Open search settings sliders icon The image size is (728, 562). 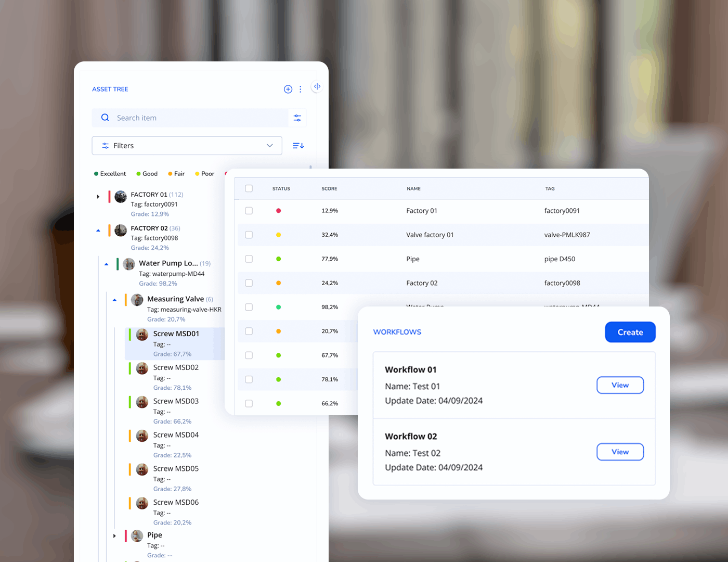(297, 118)
